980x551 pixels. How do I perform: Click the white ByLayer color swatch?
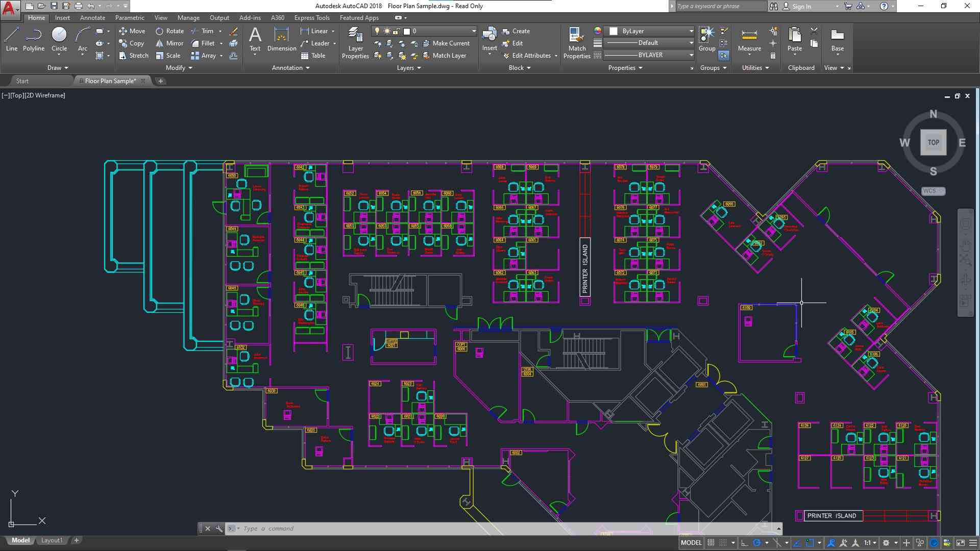[x=614, y=31]
